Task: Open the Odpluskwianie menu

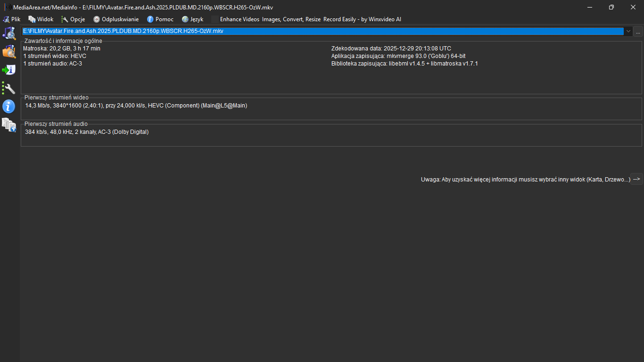Action: [116, 19]
